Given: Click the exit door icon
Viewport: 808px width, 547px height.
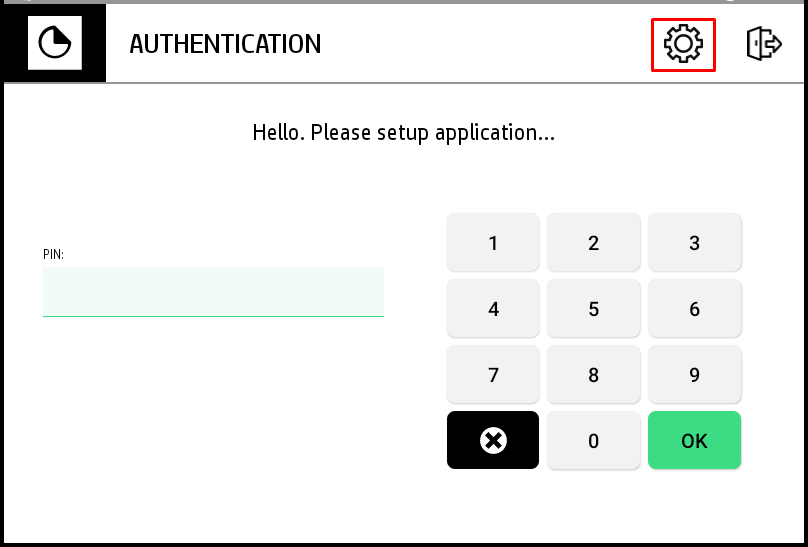Looking at the screenshot, I should tap(763, 44).
